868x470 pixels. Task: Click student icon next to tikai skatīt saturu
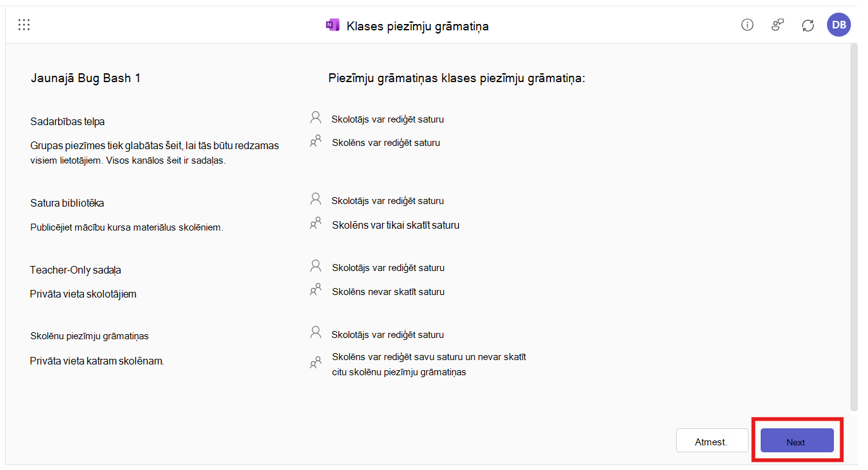[316, 224]
